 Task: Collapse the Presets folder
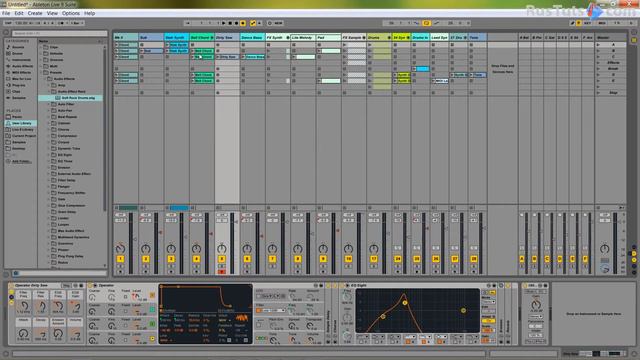click(x=41, y=73)
